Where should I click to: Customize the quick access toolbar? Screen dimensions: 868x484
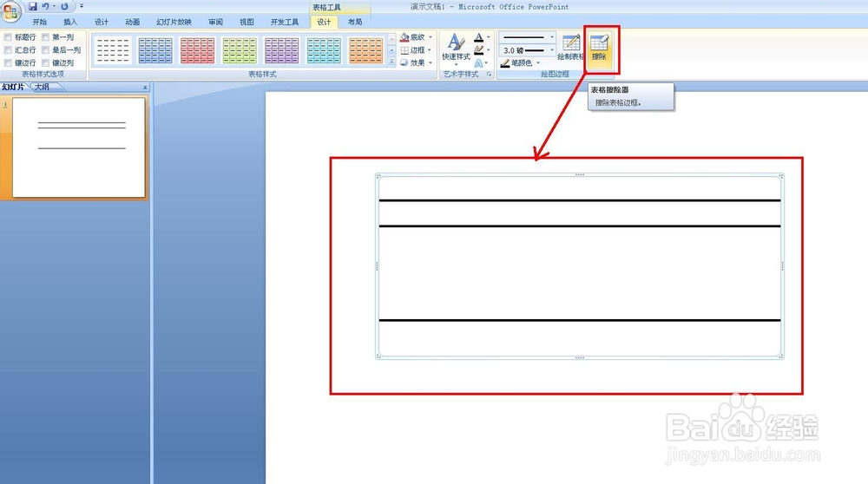[x=82, y=7]
